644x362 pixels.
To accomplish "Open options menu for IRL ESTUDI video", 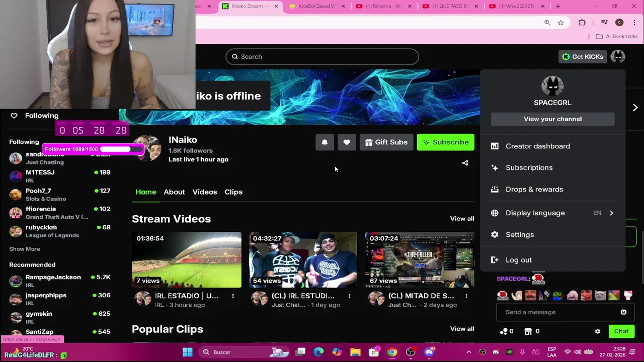I will tap(349, 296).
